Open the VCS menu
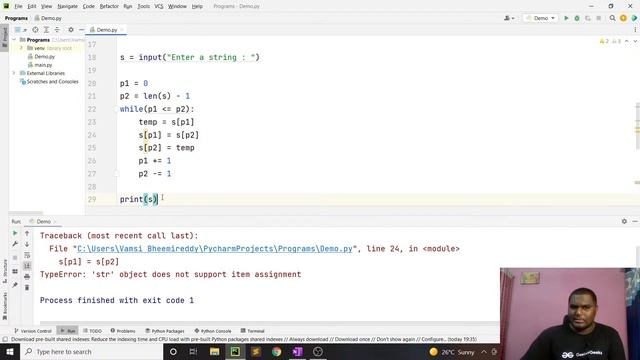Screen dimensions: 640x360 click(159, 6)
